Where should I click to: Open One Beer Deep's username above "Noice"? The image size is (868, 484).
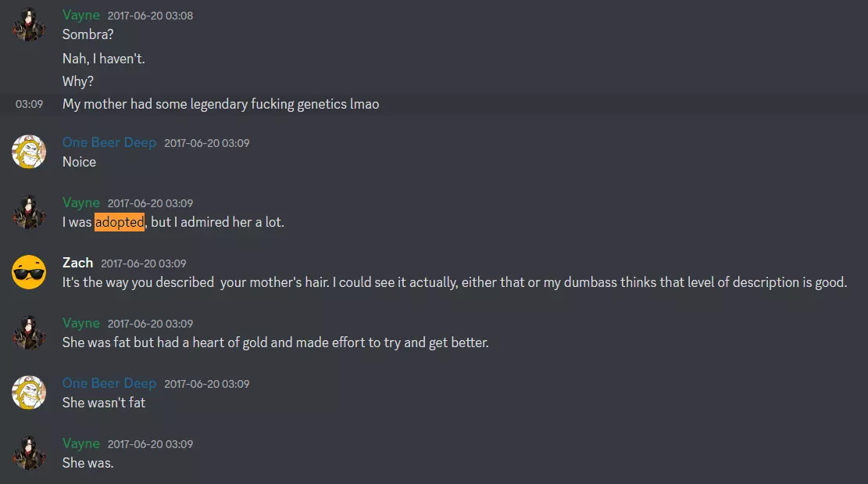[109, 142]
